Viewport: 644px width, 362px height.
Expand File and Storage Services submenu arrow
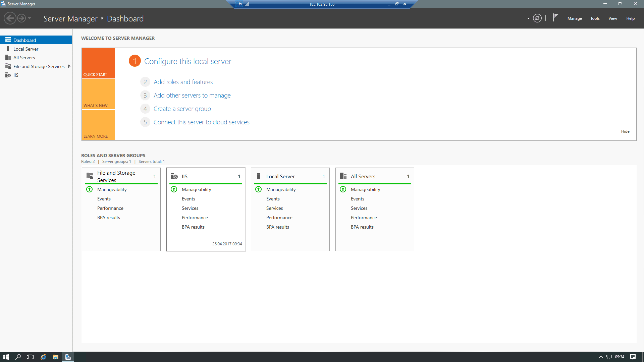(69, 66)
